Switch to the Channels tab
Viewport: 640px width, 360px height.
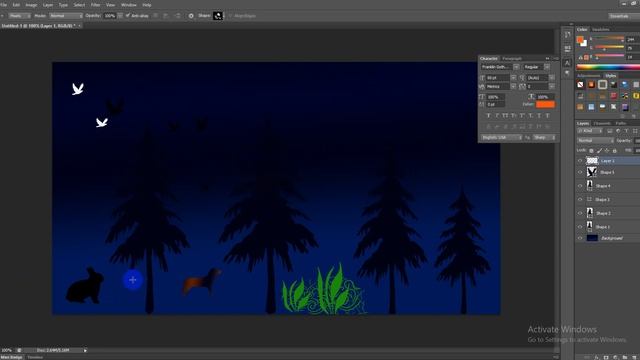coord(602,123)
